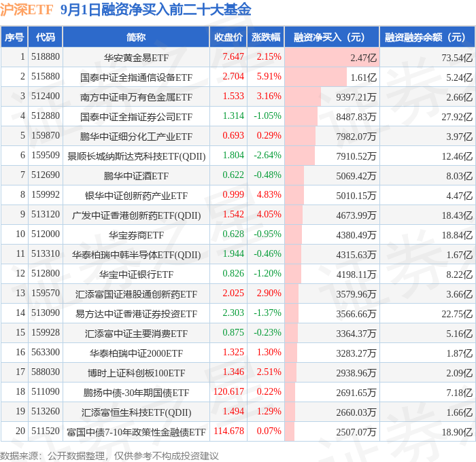Screen dimensions: 476x462
Task: Click the 代码 column header
Action: point(46,37)
